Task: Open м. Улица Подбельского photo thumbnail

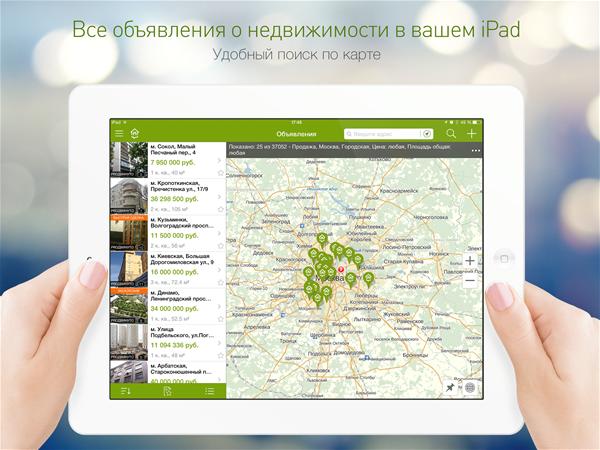Action: tap(129, 342)
